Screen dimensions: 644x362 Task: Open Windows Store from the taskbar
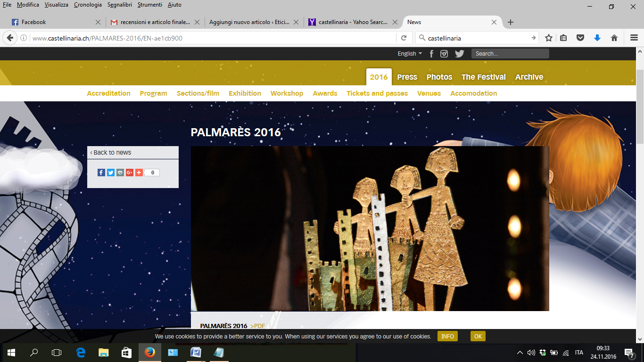pos(126,352)
